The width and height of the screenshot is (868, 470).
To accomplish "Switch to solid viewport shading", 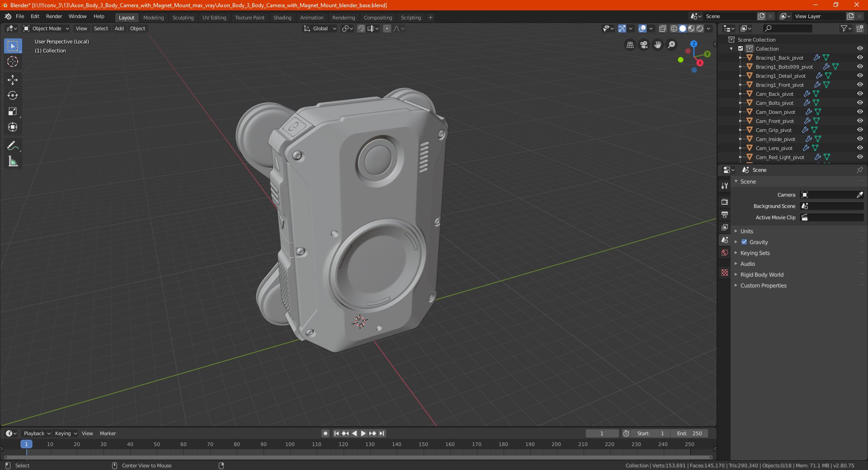I will 683,28.
